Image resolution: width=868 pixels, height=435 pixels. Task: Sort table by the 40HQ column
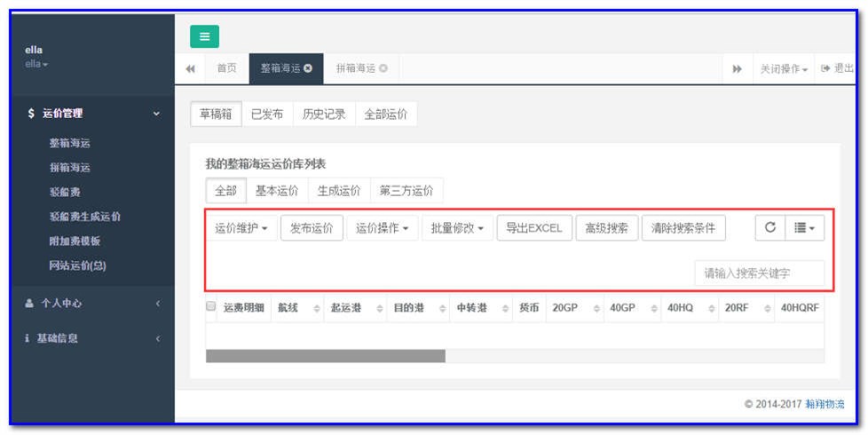[690, 308]
